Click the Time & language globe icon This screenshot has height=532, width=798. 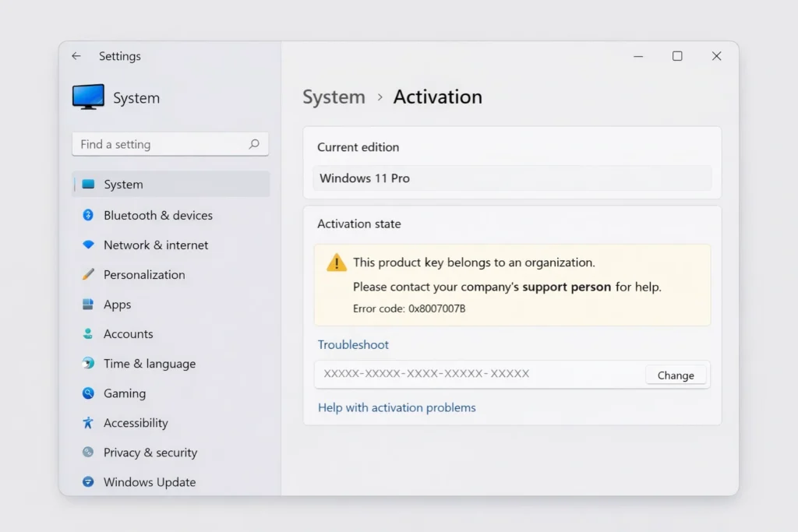click(x=88, y=363)
